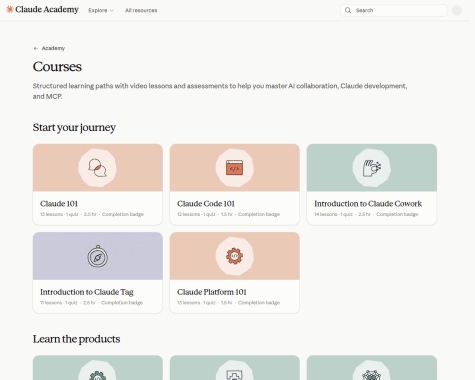Focus the Search input field
Screen dimensions: 475x380
tap(393, 10)
